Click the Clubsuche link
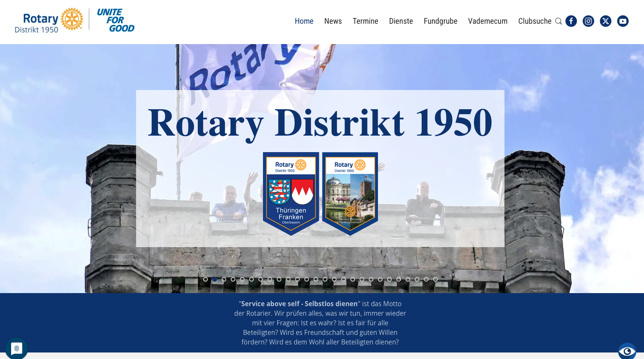The height and width of the screenshot is (359, 644). coord(534,21)
